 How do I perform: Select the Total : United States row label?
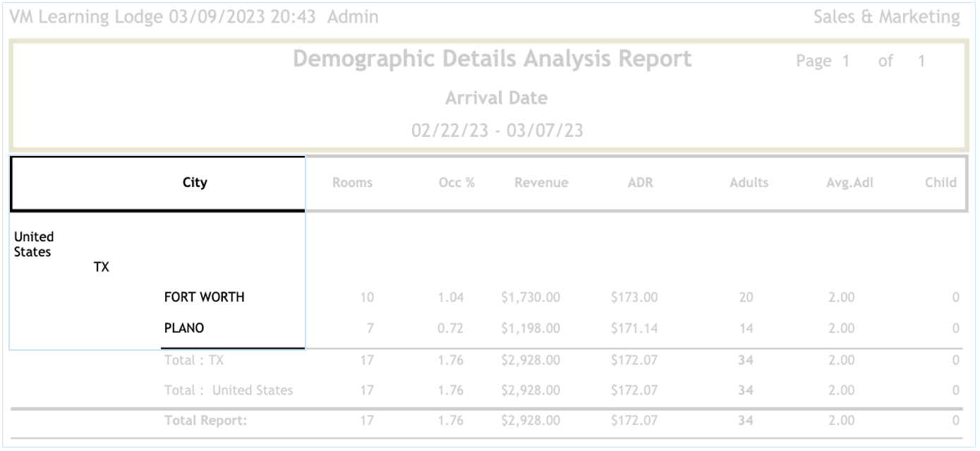tap(228, 390)
